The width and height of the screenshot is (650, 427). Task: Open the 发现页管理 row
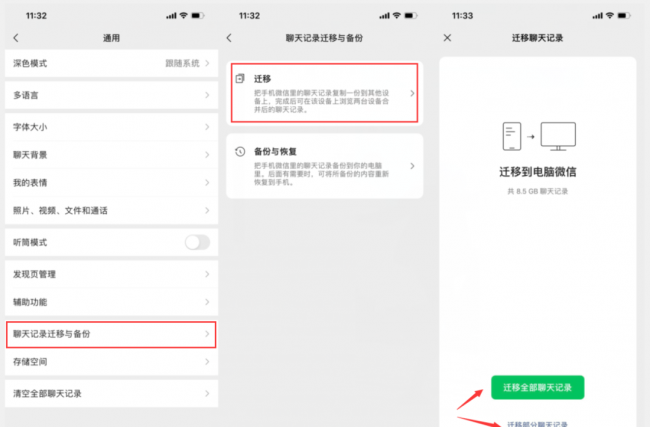point(111,274)
